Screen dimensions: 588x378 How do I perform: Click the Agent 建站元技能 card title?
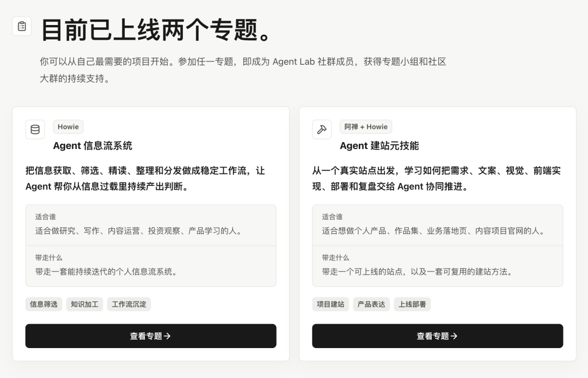379,146
